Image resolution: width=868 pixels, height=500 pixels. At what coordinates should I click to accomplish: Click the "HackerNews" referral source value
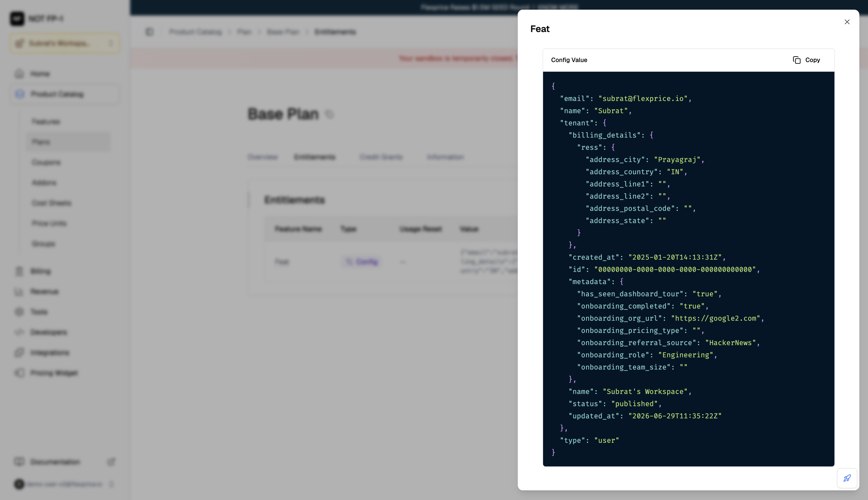click(730, 343)
